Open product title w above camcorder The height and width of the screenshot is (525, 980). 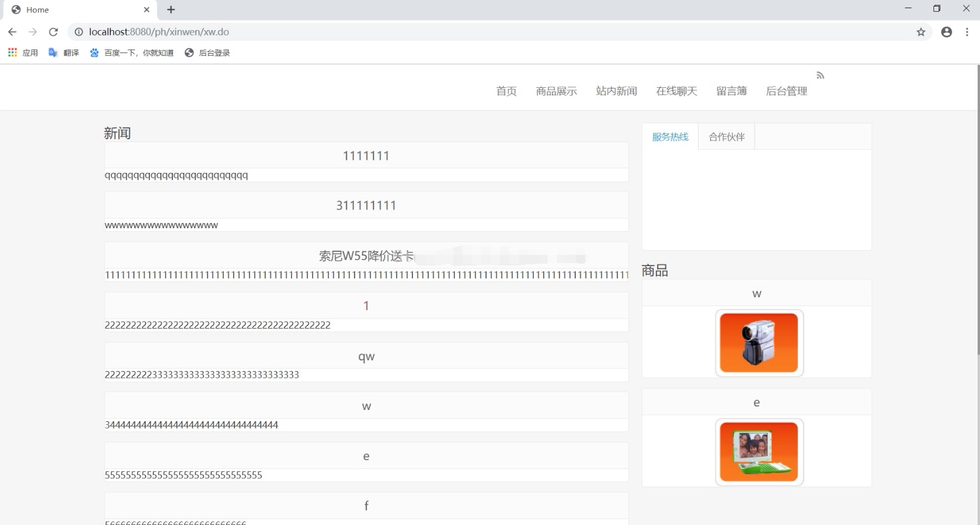click(x=757, y=294)
